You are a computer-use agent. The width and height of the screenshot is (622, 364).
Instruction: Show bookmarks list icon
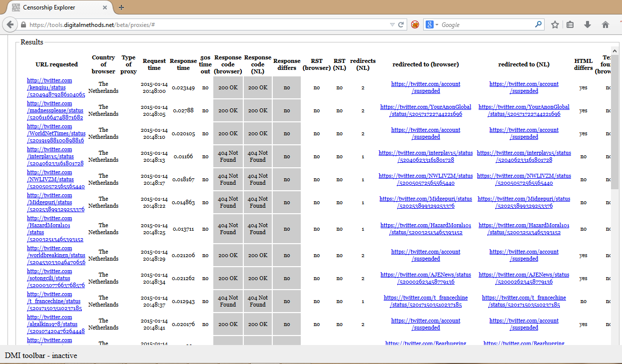[x=570, y=24]
